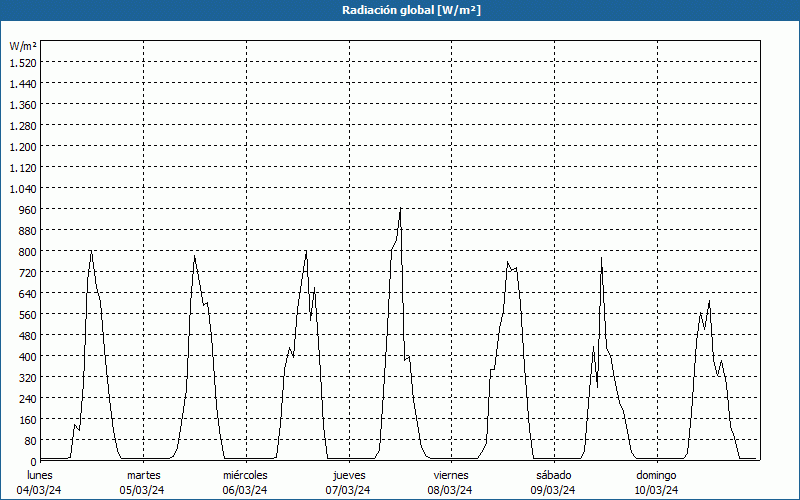The width and height of the screenshot is (800, 500).
Task: Click the 480 y-axis value
Action: tap(28, 335)
